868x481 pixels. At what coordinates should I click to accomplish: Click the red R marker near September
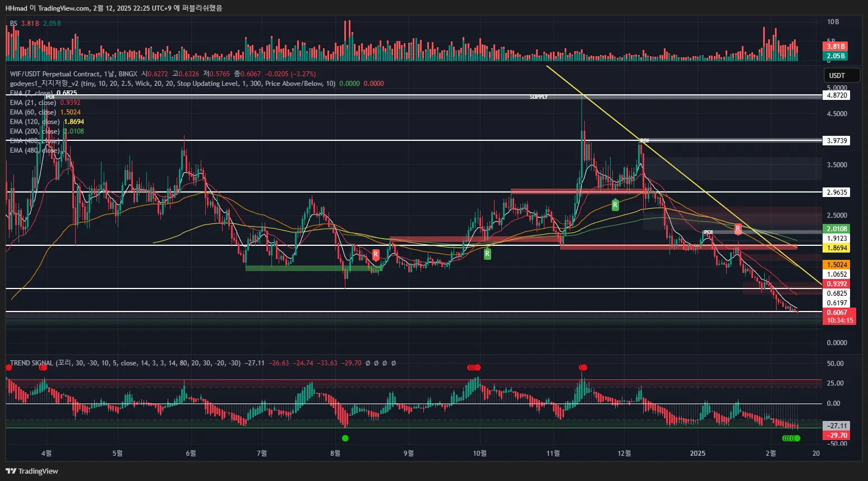[376, 254]
